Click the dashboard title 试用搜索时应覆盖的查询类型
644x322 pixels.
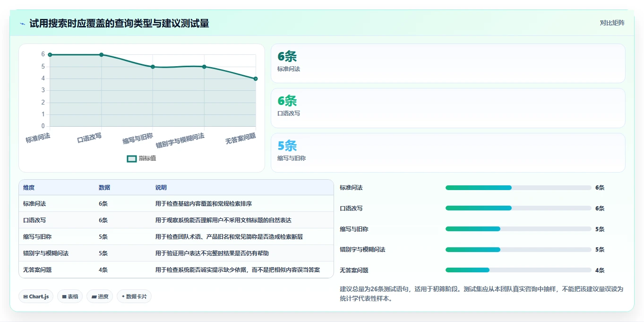coord(119,24)
